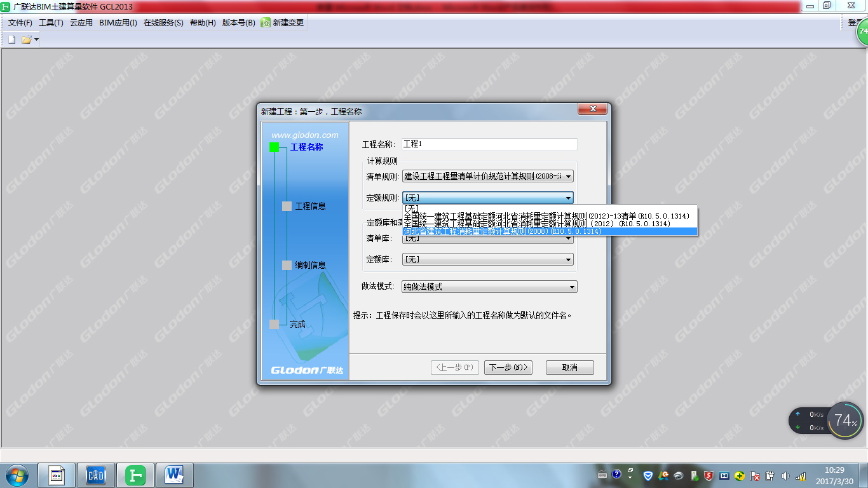Open the 做法模式 dropdown
This screenshot has width=868, height=488.
coord(490,287)
